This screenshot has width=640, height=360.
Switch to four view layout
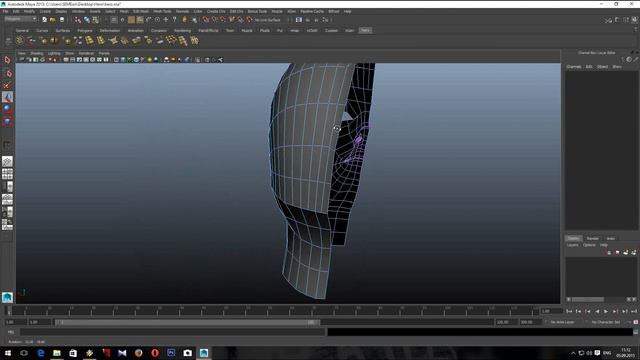click(x=7, y=174)
